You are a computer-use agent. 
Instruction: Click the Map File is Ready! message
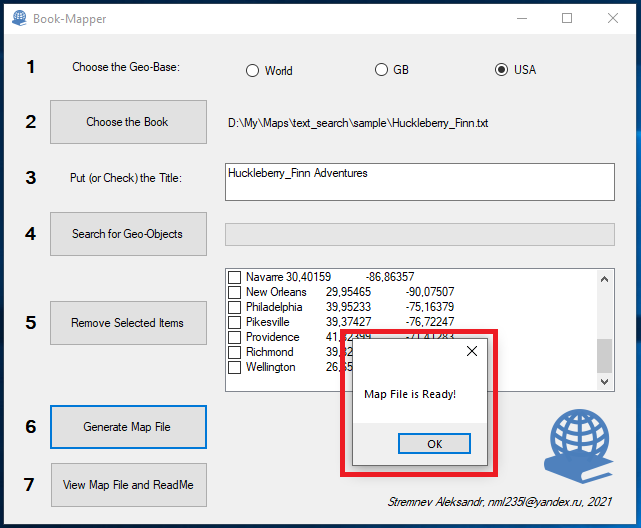coord(410,394)
